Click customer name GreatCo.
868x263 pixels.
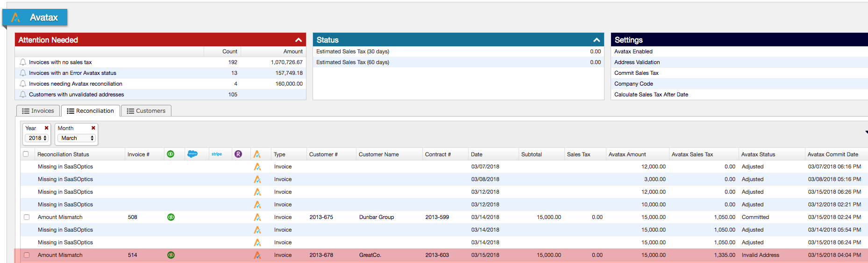pos(370,255)
